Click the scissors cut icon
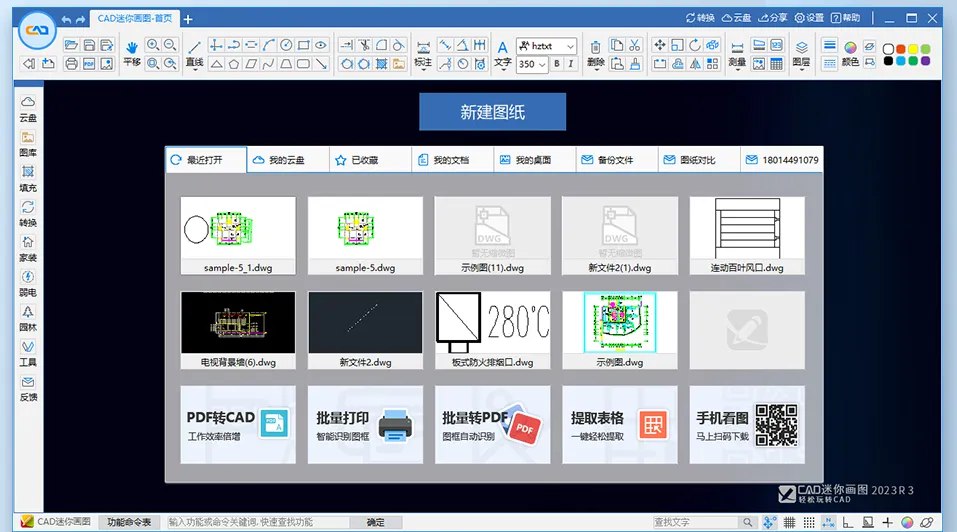 633,45
